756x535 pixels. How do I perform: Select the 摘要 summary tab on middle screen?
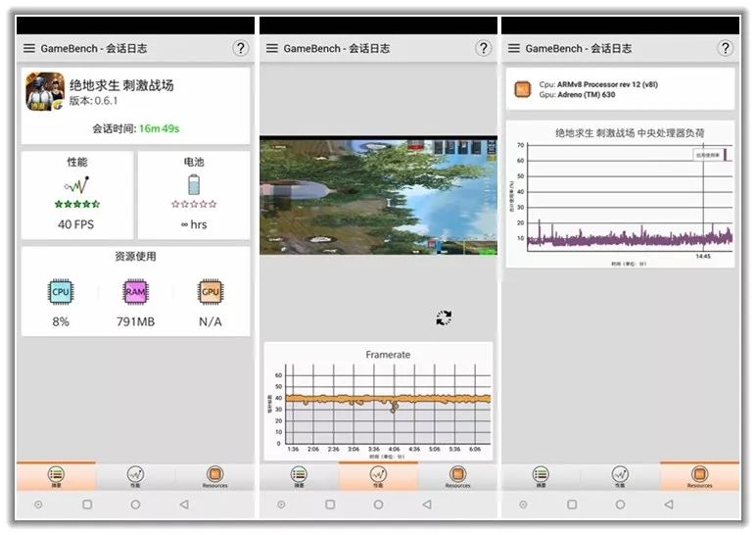(x=299, y=476)
